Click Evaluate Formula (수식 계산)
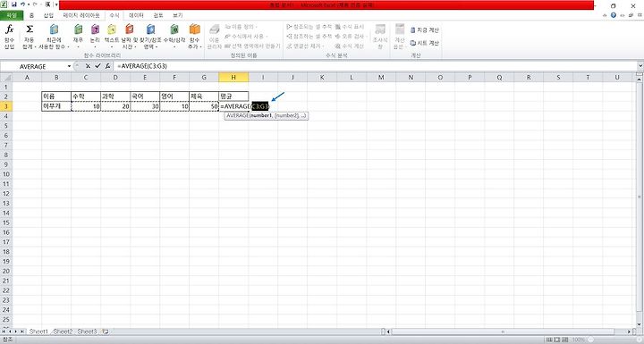This screenshot has height=344, width=644. click(x=350, y=46)
